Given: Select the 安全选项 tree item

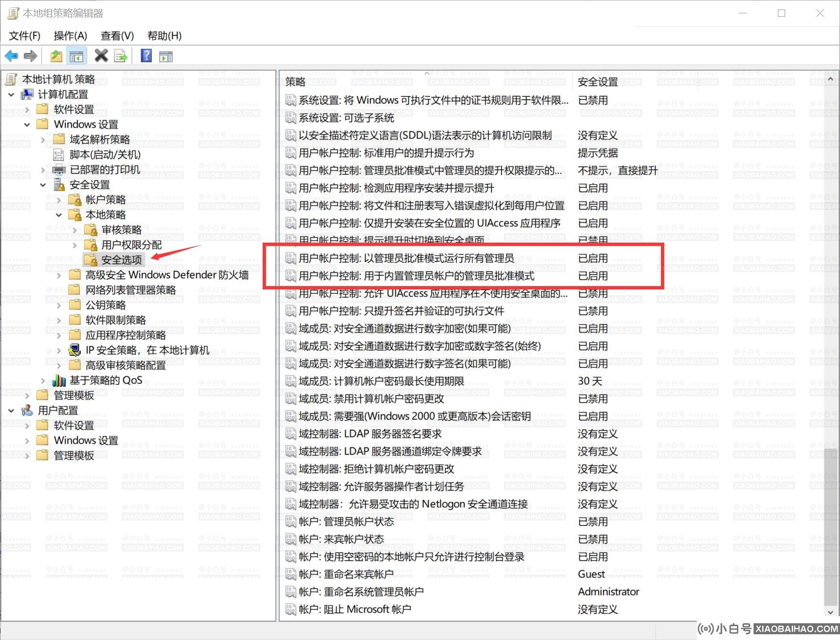Looking at the screenshot, I should pos(122,260).
